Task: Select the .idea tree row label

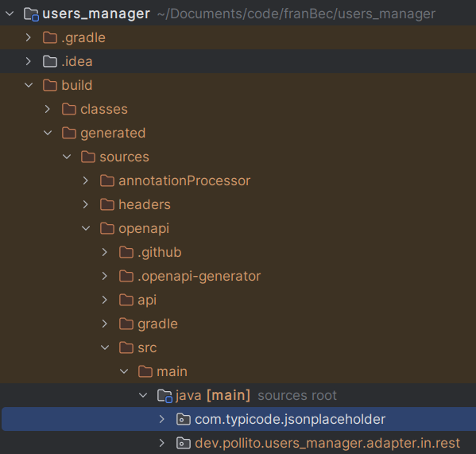Action: click(x=77, y=62)
